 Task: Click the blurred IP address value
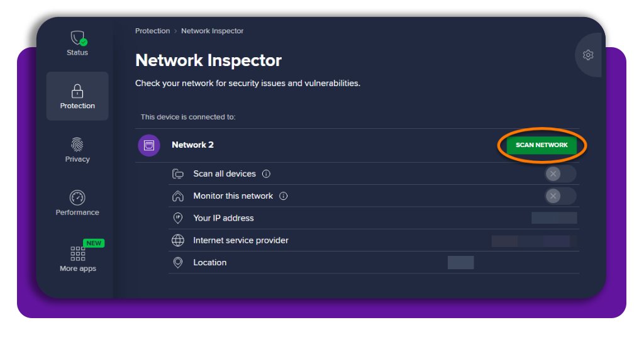click(554, 218)
